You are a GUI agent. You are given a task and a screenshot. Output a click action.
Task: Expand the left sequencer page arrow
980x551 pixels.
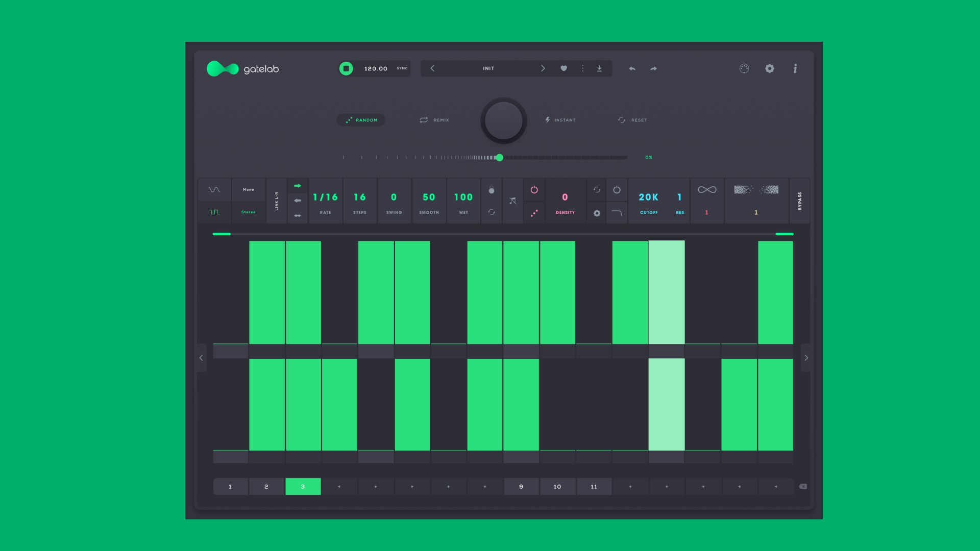[x=201, y=358]
